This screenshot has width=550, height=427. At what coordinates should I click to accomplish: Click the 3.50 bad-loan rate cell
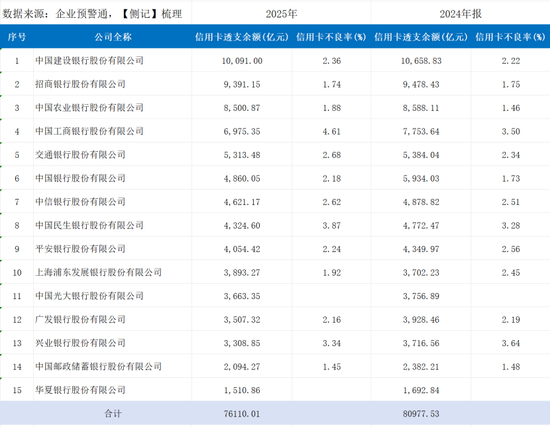(511, 132)
